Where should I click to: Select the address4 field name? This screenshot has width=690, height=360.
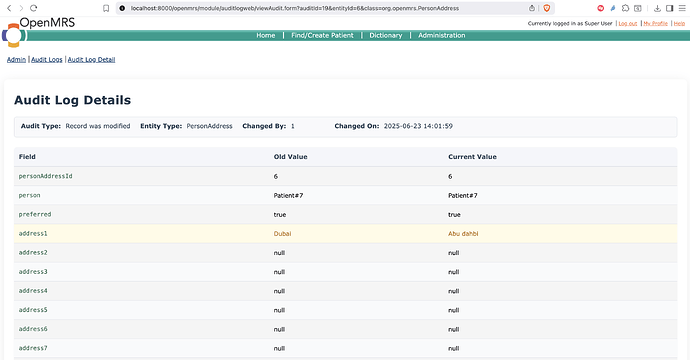tap(33, 291)
